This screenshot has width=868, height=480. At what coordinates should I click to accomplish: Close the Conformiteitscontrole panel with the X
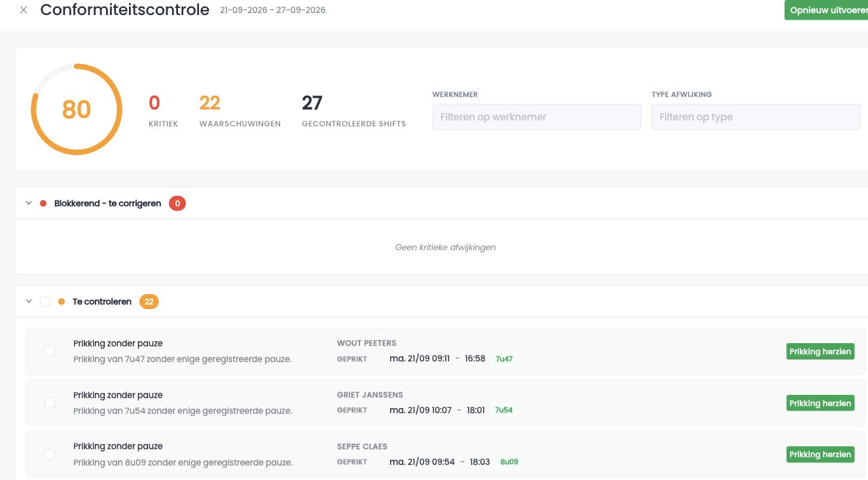[24, 10]
